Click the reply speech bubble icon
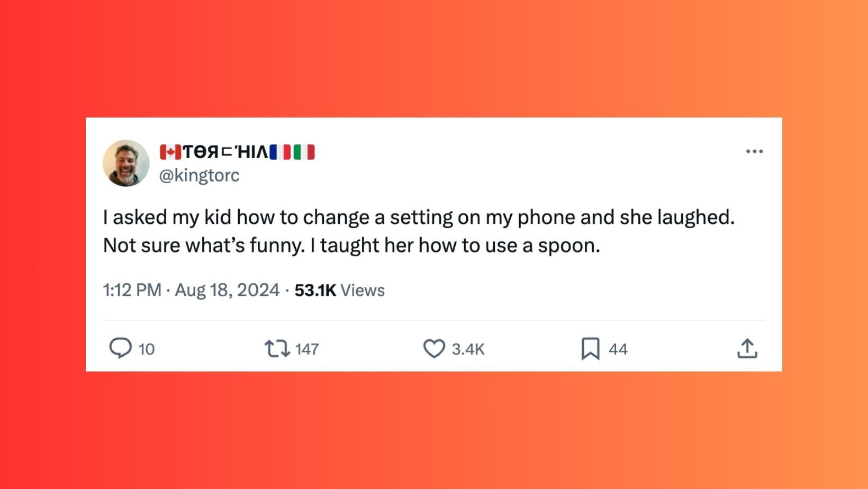 (120, 349)
